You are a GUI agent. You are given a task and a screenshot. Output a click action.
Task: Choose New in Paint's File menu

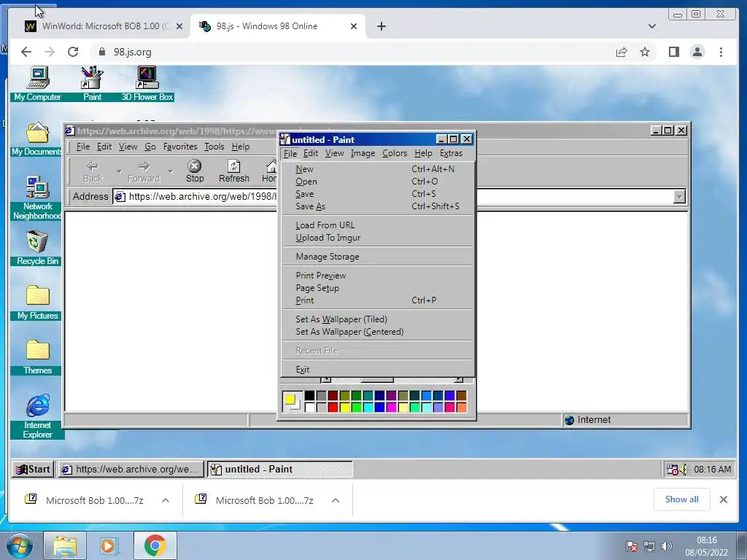click(x=379, y=169)
